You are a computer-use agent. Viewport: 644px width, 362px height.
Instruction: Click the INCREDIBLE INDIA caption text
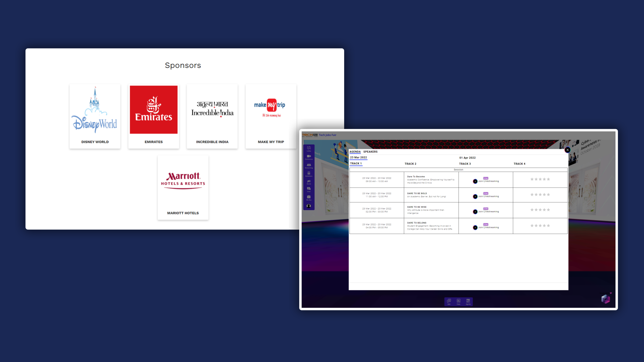coord(212,142)
